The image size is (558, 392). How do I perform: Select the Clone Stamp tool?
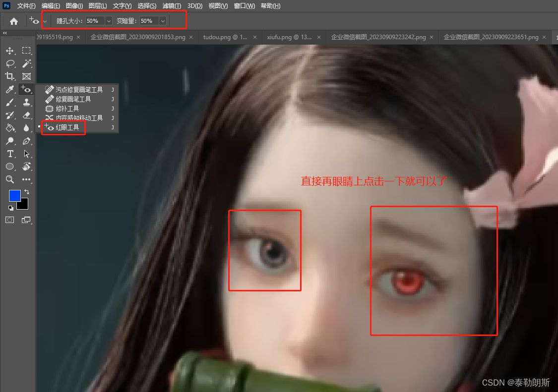[x=26, y=103]
